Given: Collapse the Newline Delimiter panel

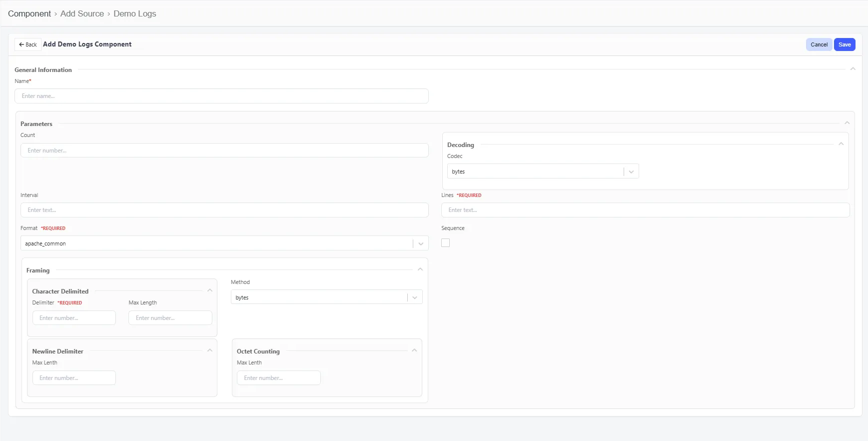Looking at the screenshot, I should pos(210,350).
